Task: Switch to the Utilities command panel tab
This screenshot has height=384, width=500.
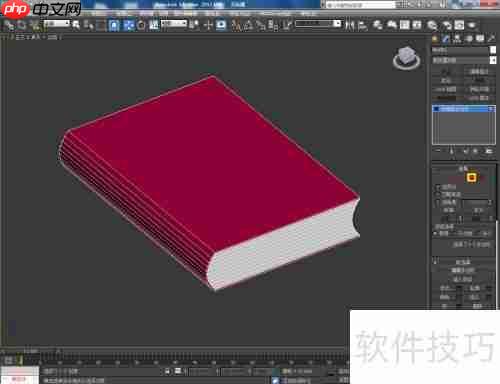Action: point(491,39)
